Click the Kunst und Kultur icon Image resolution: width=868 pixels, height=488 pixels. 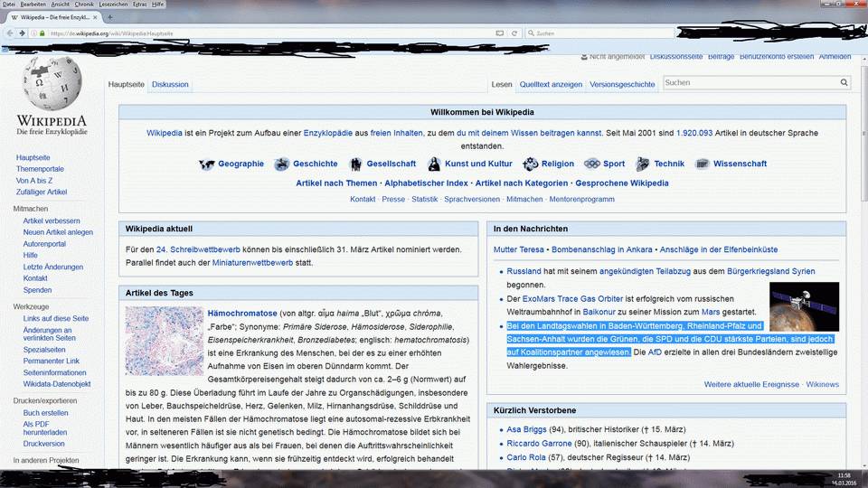434,164
